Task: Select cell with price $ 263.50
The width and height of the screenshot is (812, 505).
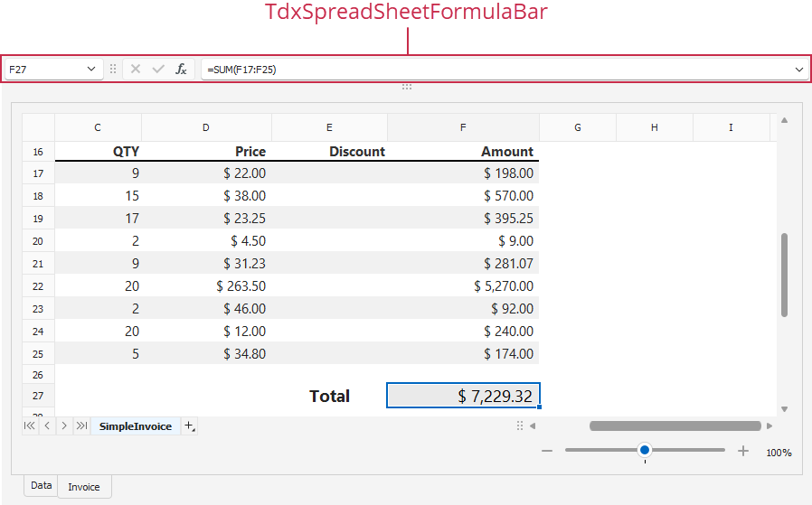Action: pyautogui.click(x=206, y=286)
